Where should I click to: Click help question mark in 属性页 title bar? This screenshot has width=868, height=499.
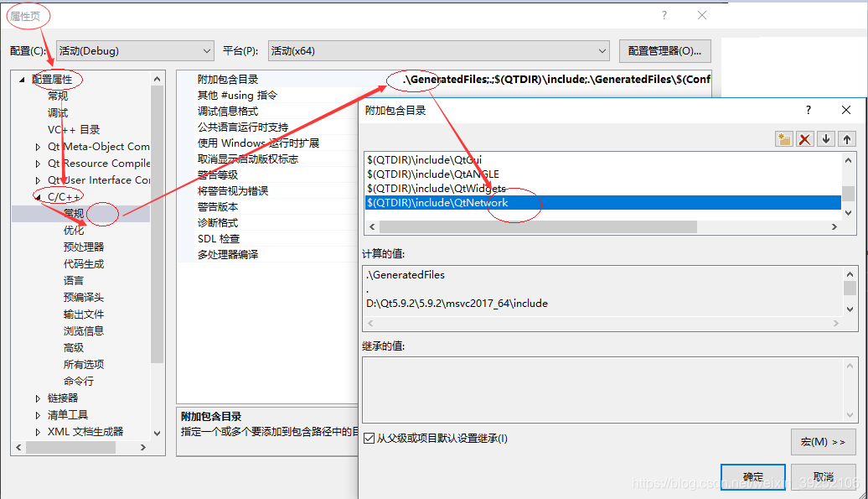point(664,15)
